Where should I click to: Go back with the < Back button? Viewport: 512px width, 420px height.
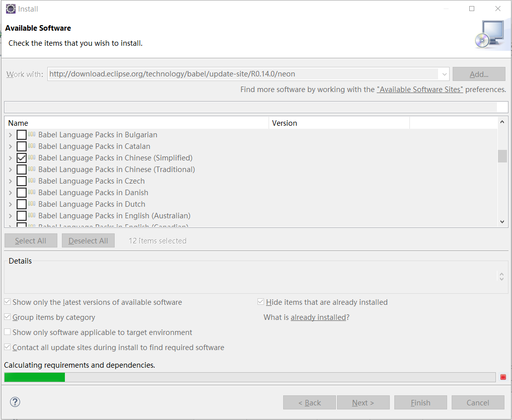click(309, 403)
